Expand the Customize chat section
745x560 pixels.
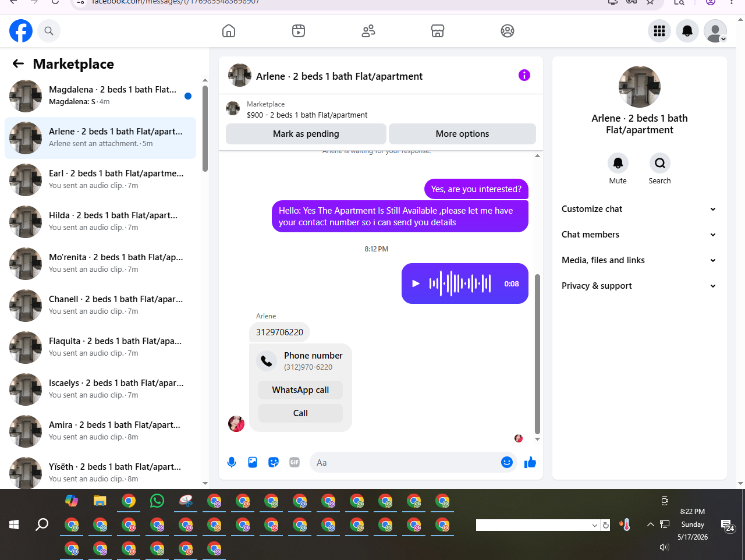pyautogui.click(x=639, y=209)
